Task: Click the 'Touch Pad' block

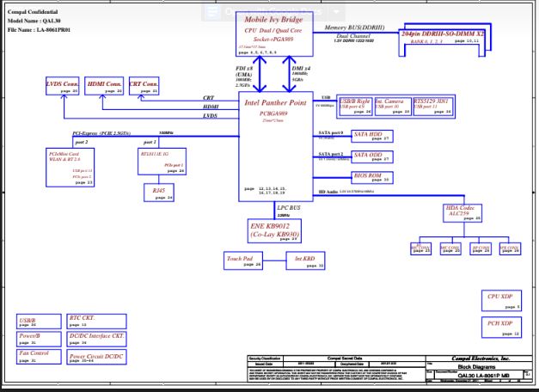Action: [243, 260]
